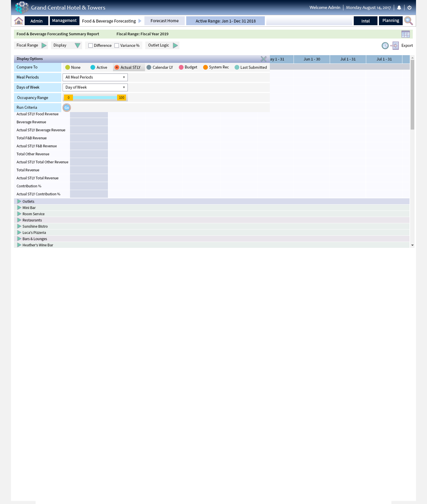This screenshot has height=504, width=427.
Task: Open the clock history icon
Action: coord(385,46)
